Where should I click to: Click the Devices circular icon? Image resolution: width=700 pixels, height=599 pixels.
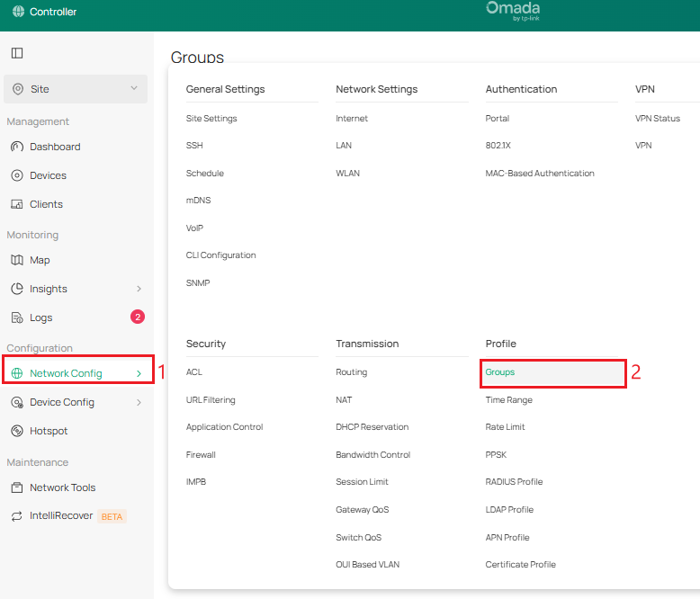(17, 175)
